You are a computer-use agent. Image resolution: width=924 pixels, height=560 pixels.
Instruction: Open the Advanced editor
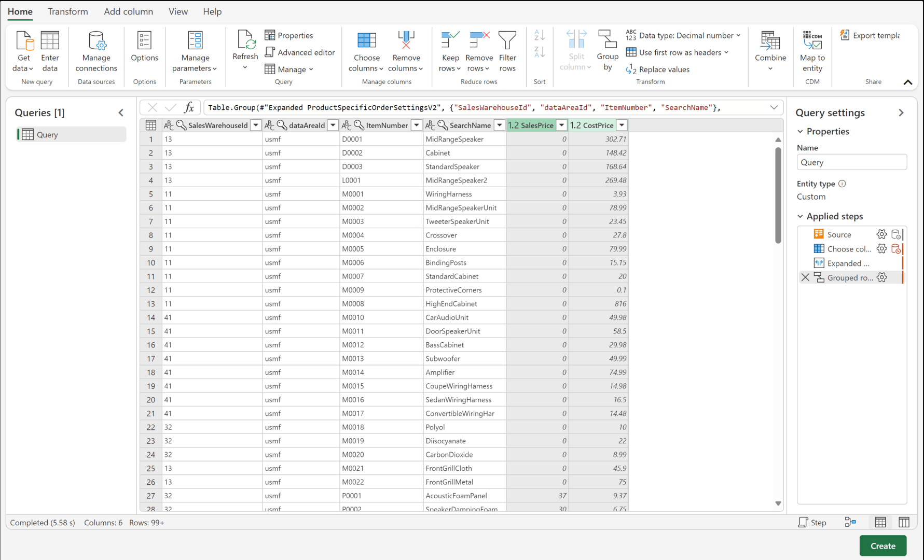click(x=300, y=52)
